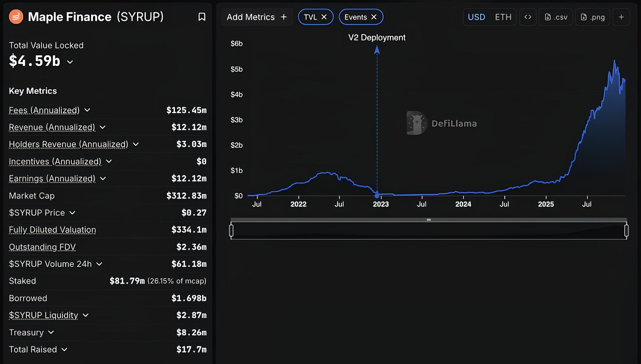The image size is (641, 364).
Task: Expand Holders Revenue (Annualized) row
Action: tap(136, 144)
